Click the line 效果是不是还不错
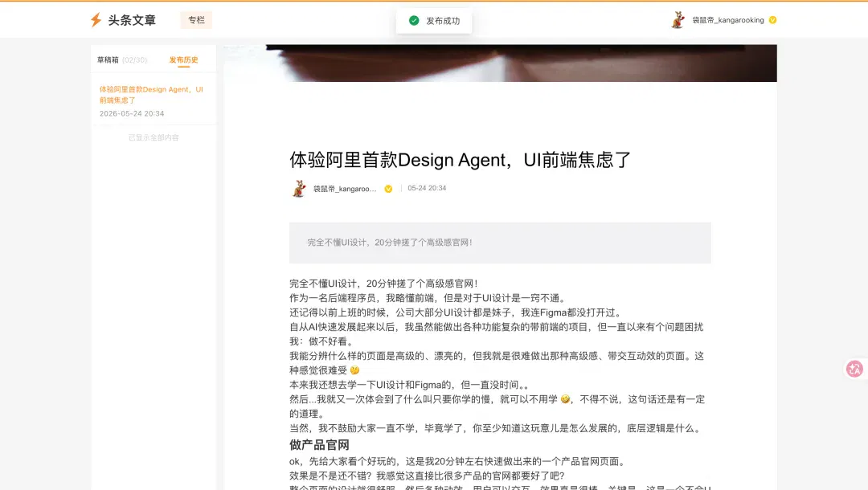 point(427,476)
